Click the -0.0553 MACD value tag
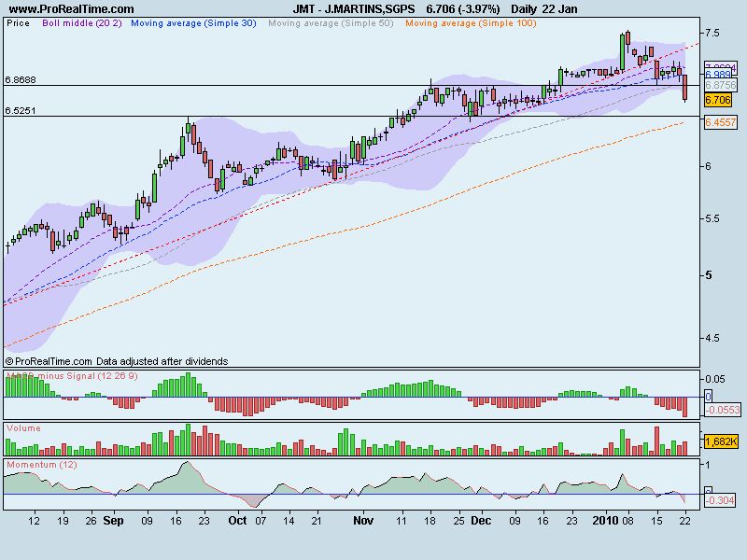 pyautogui.click(x=723, y=410)
